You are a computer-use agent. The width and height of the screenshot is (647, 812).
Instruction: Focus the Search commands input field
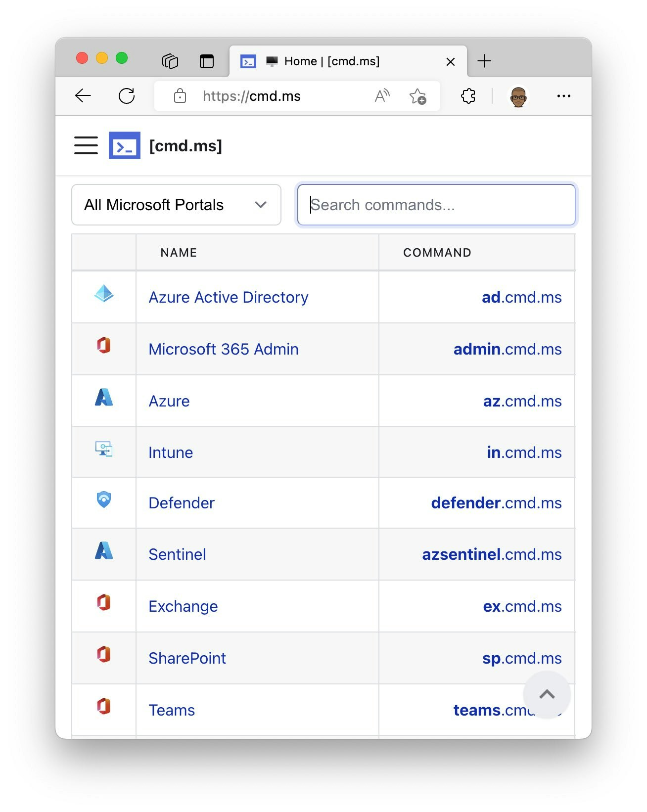(x=436, y=205)
